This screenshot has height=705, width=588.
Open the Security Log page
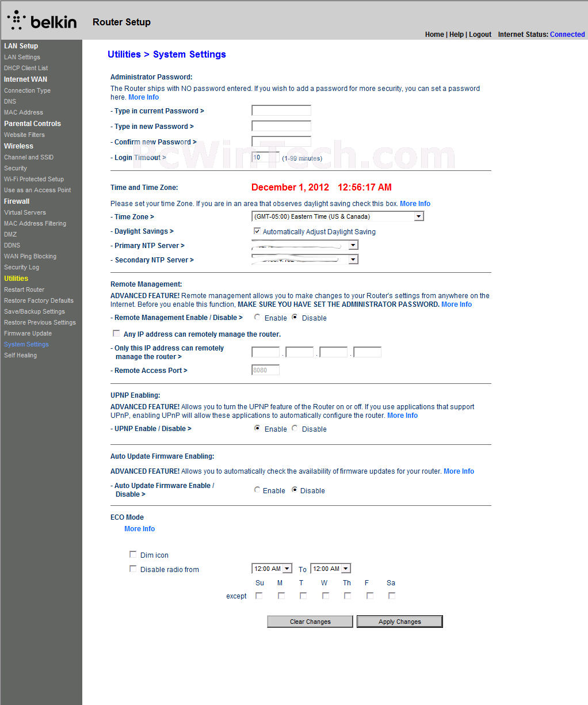(21, 267)
